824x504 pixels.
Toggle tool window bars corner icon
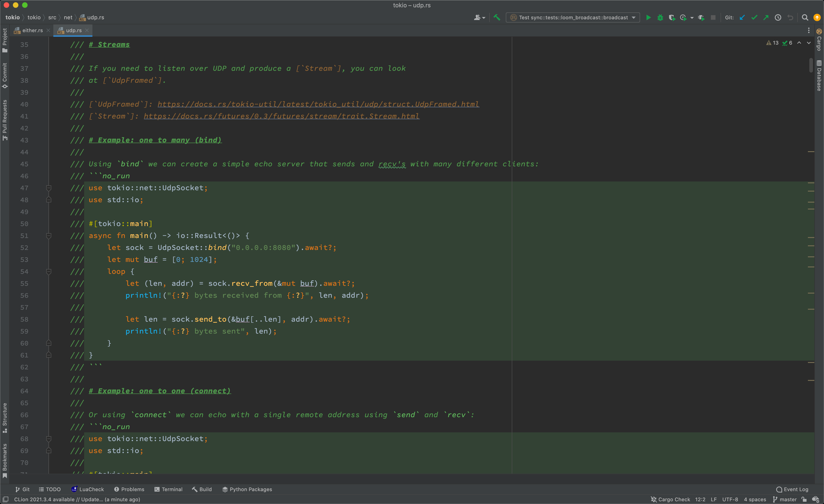(x=6, y=499)
